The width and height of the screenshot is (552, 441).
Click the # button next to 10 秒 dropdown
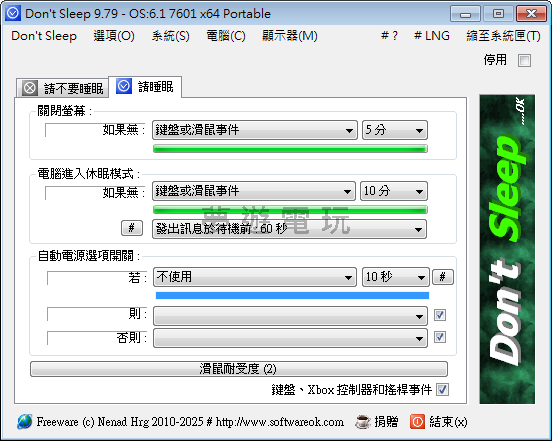pos(443,277)
